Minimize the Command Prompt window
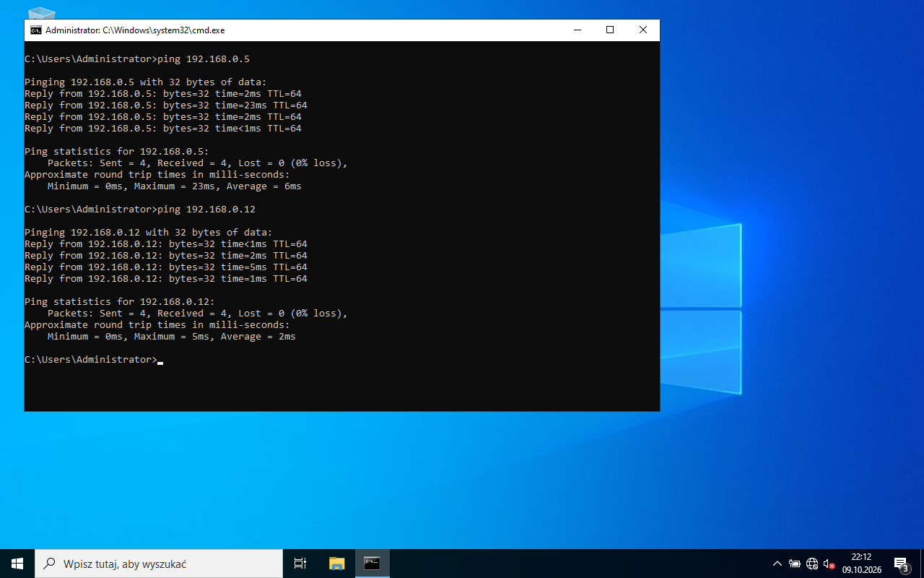 [x=577, y=30]
